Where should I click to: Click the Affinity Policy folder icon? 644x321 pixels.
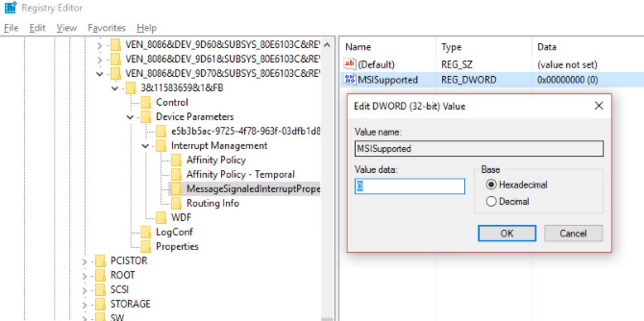tap(176, 160)
